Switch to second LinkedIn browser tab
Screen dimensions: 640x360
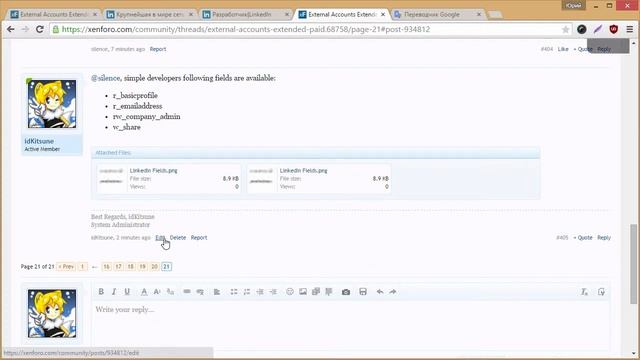[246, 14]
